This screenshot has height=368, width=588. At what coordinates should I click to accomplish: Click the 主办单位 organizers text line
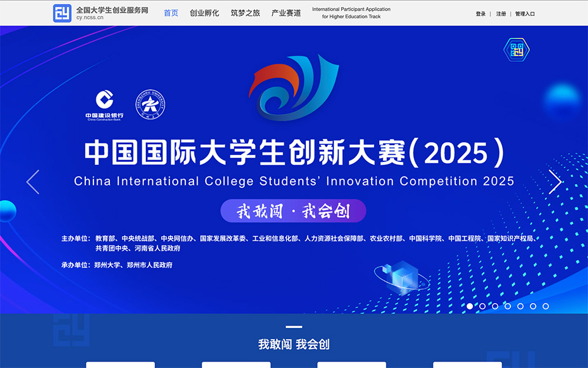pos(300,243)
